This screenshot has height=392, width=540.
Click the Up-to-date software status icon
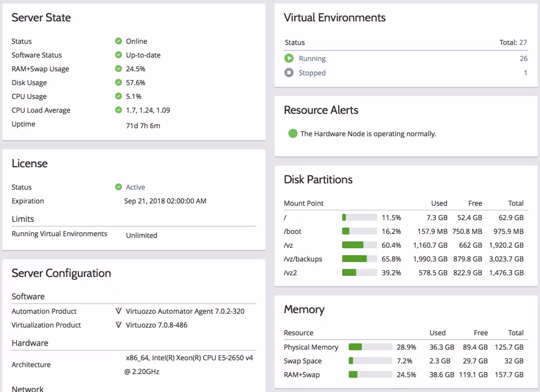pos(118,55)
